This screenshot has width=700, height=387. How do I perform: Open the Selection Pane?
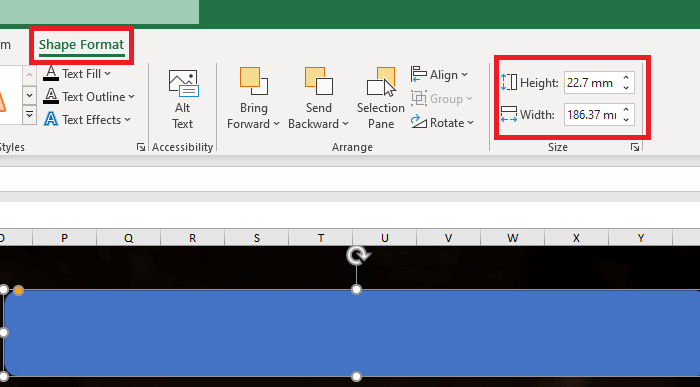[381, 99]
